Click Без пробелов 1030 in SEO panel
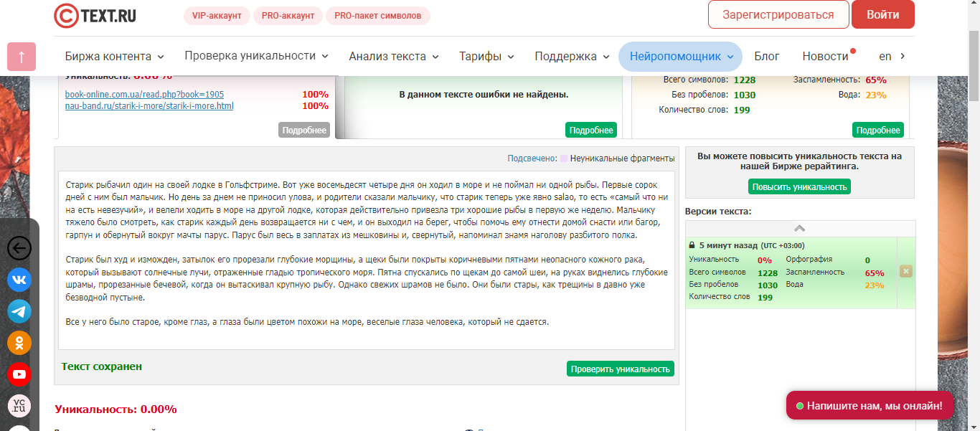 [x=745, y=95]
